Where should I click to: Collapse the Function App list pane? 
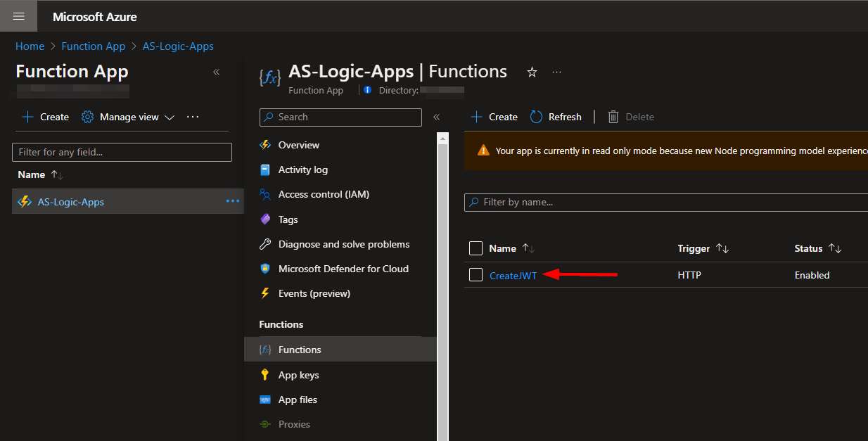click(216, 72)
